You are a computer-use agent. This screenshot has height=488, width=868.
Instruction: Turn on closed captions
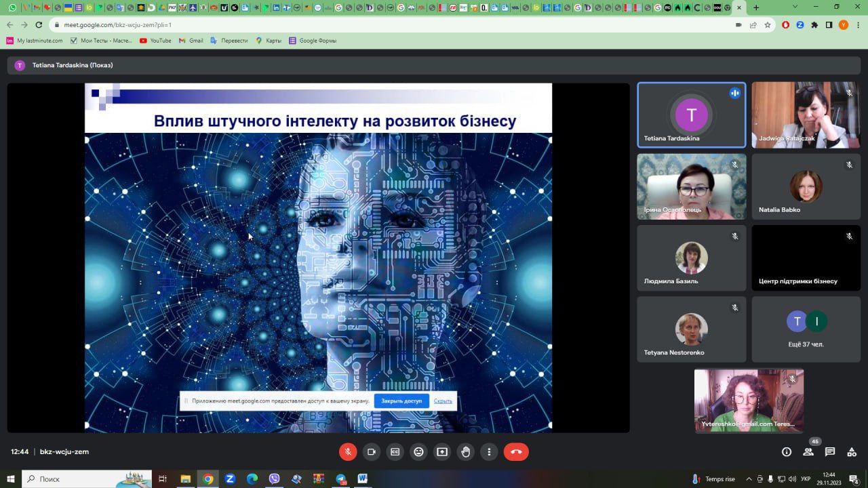[395, 452]
